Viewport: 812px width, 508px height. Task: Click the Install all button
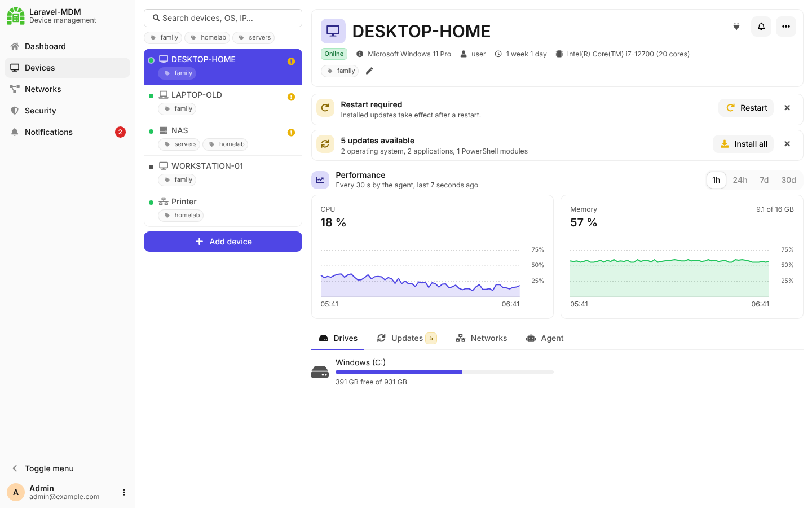pyautogui.click(x=743, y=144)
